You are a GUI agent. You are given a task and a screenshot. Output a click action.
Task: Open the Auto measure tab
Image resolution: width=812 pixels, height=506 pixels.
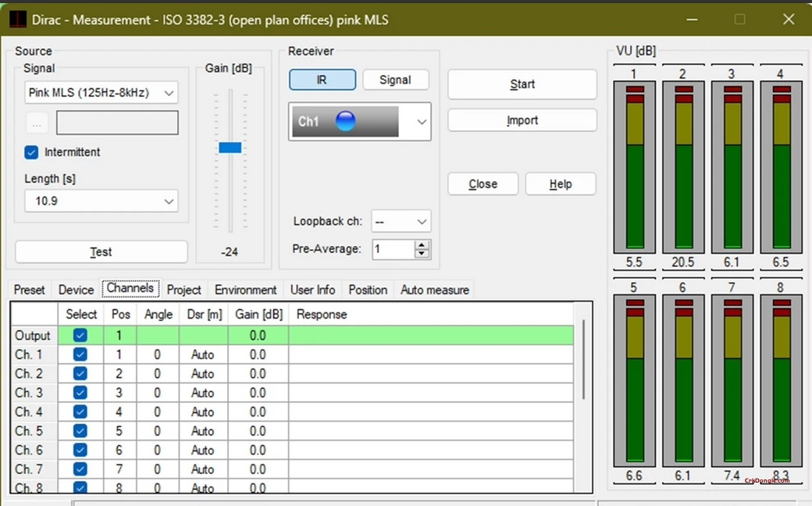(x=434, y=290)
